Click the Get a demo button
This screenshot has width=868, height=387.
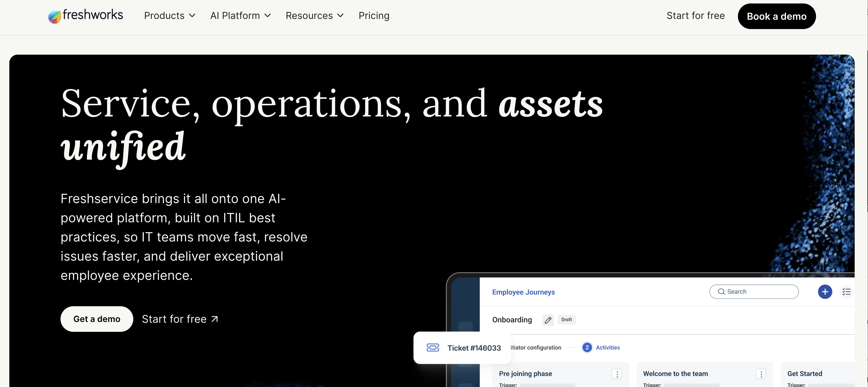point(97,319)
